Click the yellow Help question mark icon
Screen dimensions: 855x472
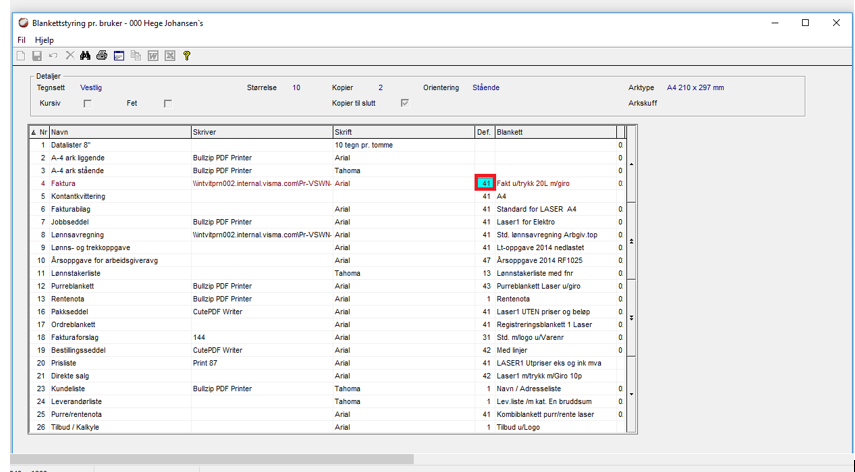click(186, 56)
